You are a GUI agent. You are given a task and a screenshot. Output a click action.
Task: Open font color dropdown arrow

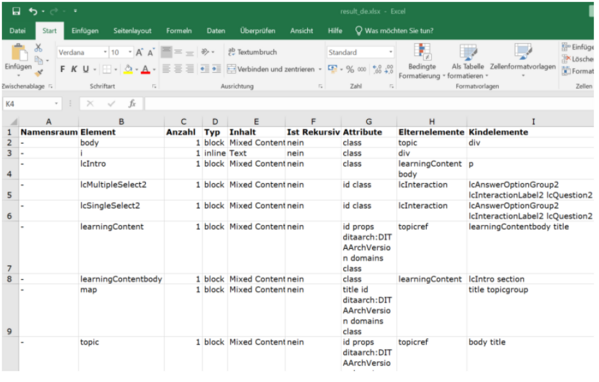(154, 70)
